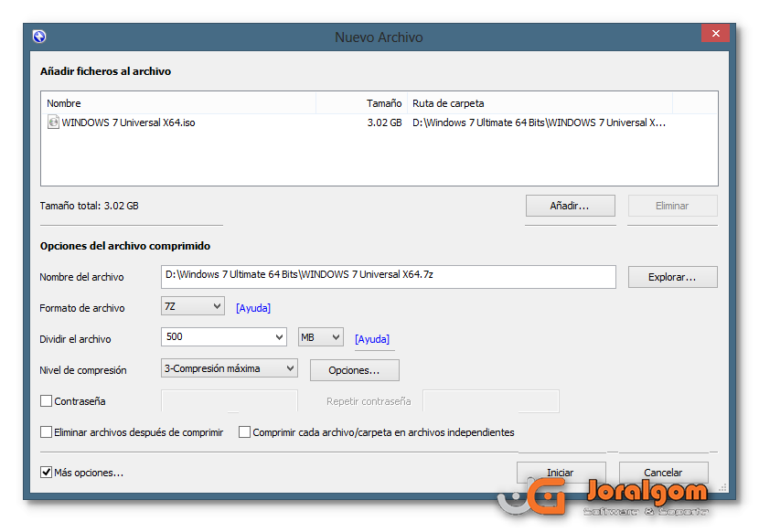Click the Repetir contraseña field
759x532 pixels.
pyautogui.click(x=491, y=400)
